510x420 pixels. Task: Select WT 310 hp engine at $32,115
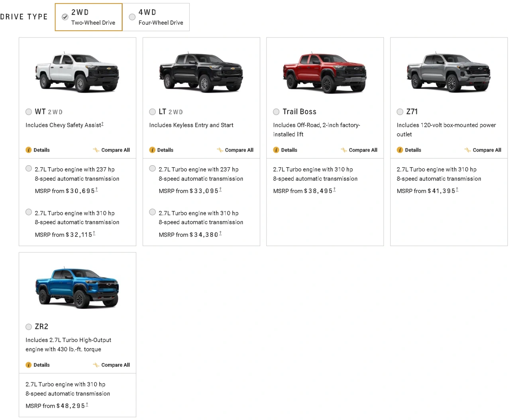click(x=29, y=212)
